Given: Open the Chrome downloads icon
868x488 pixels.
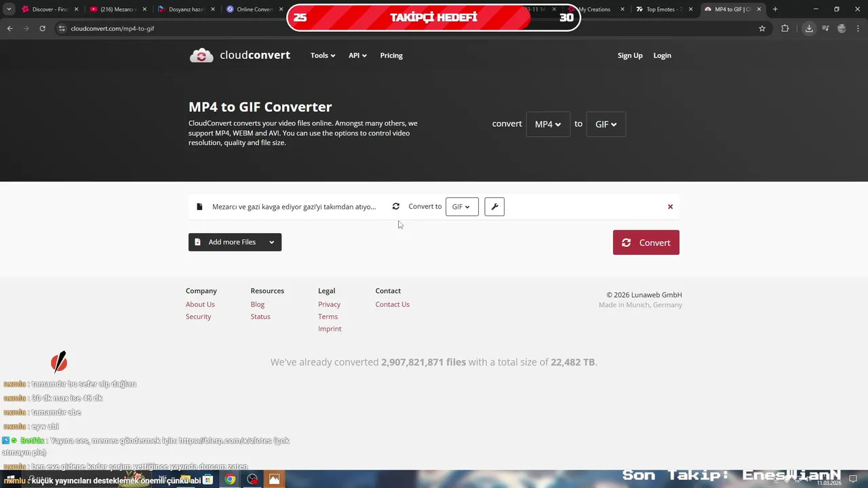Looking at the screenshot, I should coord(809,28).
